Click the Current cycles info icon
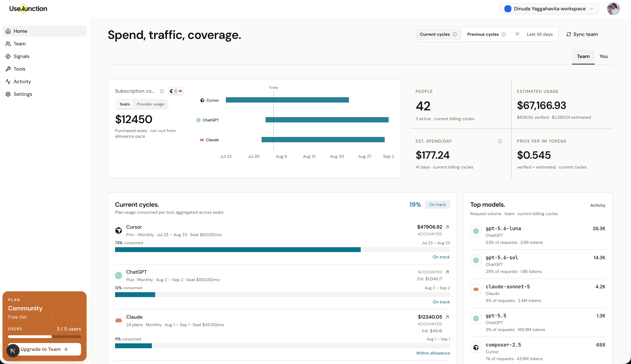Image resolution: width=631 pixels, height=364 pixels. [x=455, y=34]
